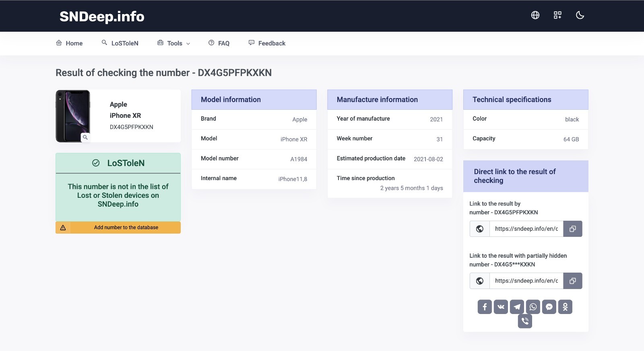Select the capacity value 64 GB

pyautogui.click(x=571, y=139)
